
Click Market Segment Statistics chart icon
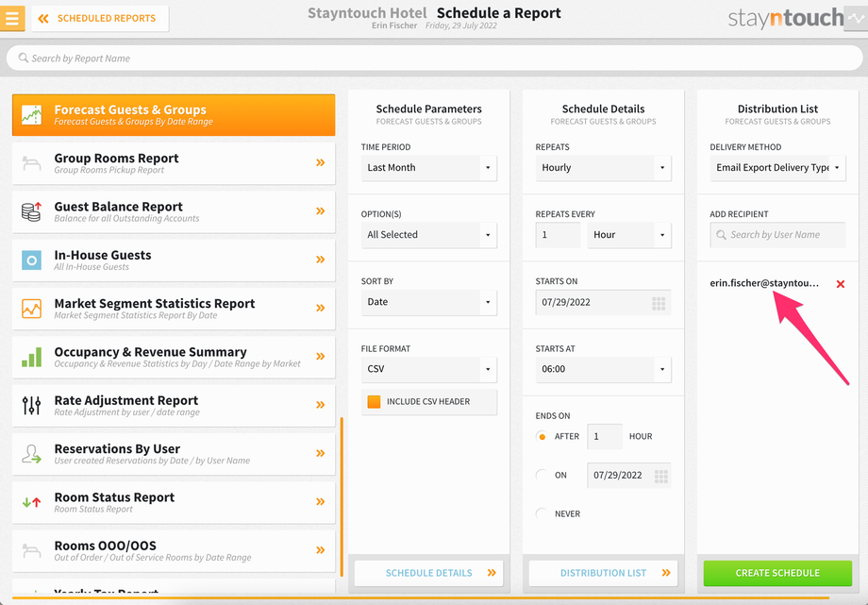tap(31, 309)
